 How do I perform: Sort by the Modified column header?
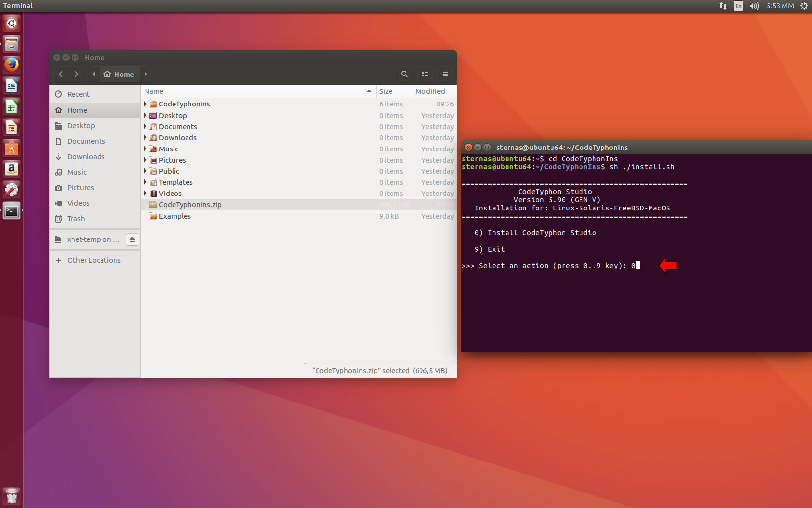[434, 91]
